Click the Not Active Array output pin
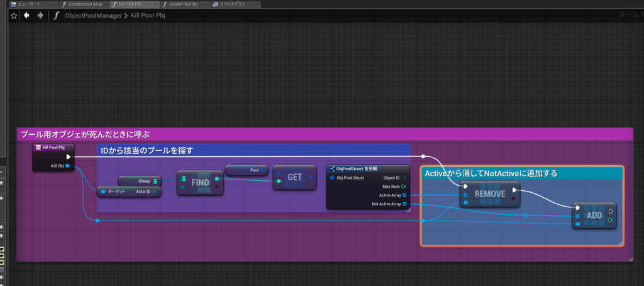The width and height of the screenshot is (644, 286). (x=404, y=203)
